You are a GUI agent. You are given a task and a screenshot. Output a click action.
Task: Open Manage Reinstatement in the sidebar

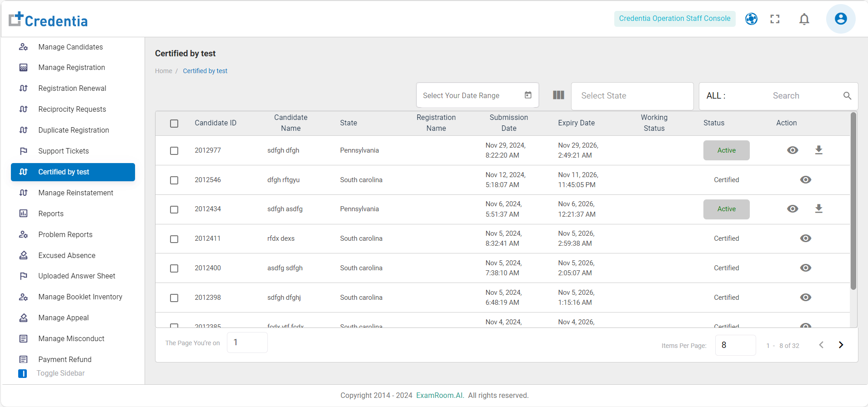[75, 193]
